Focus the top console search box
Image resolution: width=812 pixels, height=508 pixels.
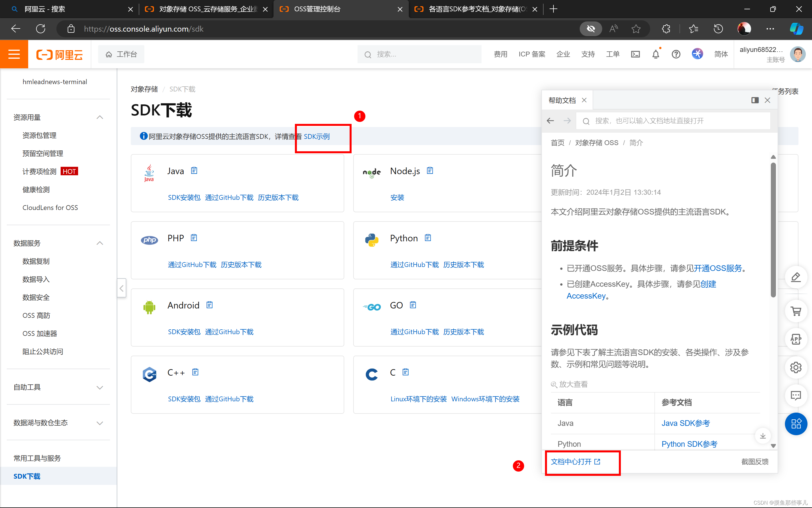point(420,54)
